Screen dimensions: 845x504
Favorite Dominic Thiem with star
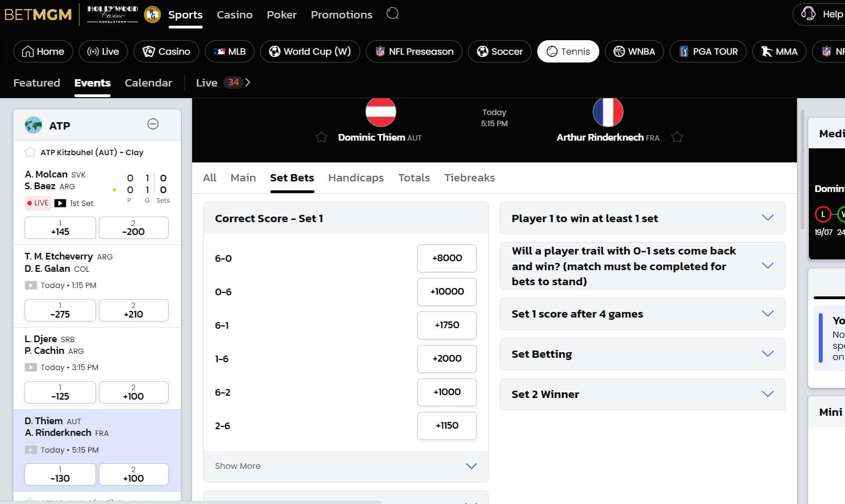[x=321, y=137]
